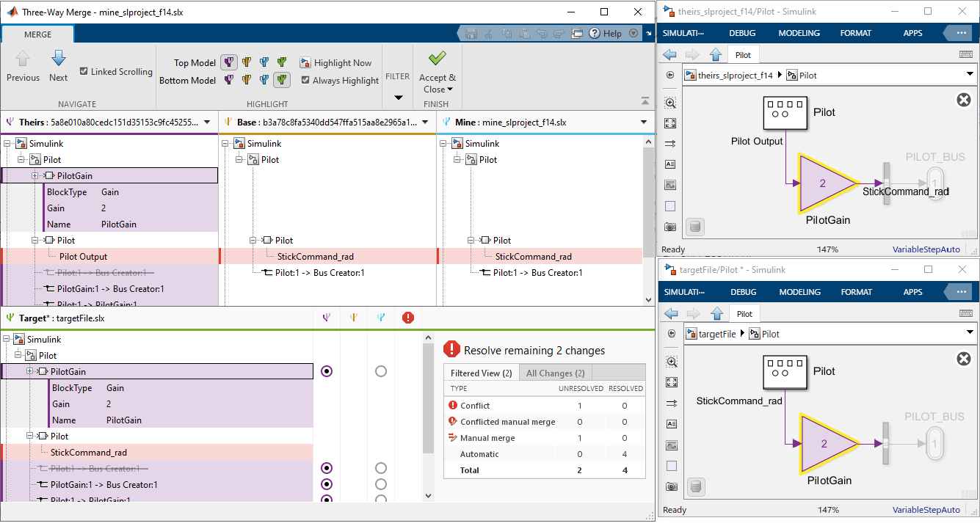This screenshot has height=526, width=980.
Task: Highlight Mine in Bottom Model row
Action: point(264,80)
